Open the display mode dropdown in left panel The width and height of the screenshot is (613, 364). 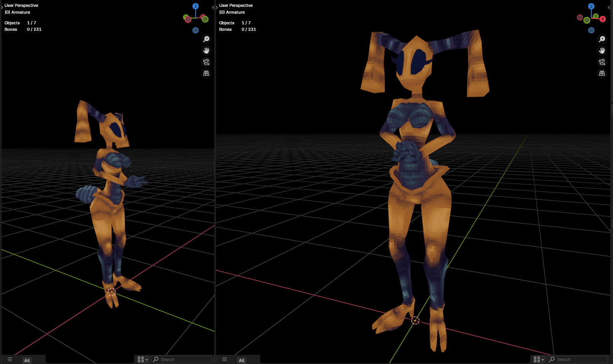point(143,359)
